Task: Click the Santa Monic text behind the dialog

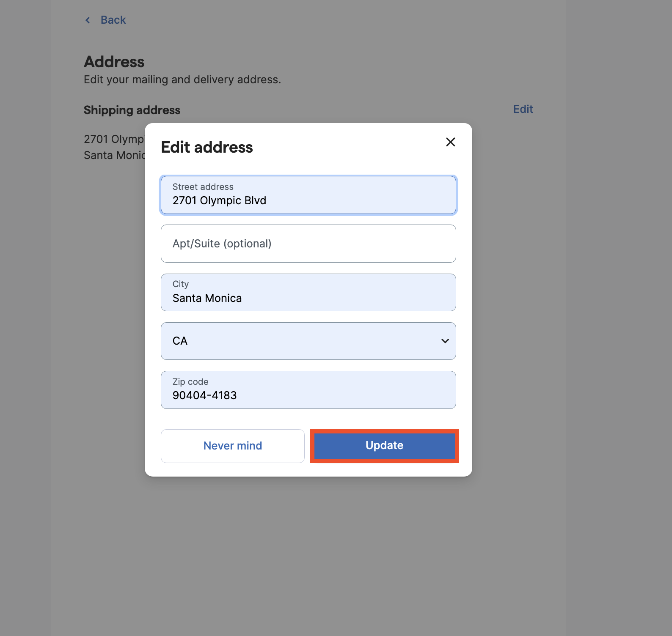Action: click(114, 155)
